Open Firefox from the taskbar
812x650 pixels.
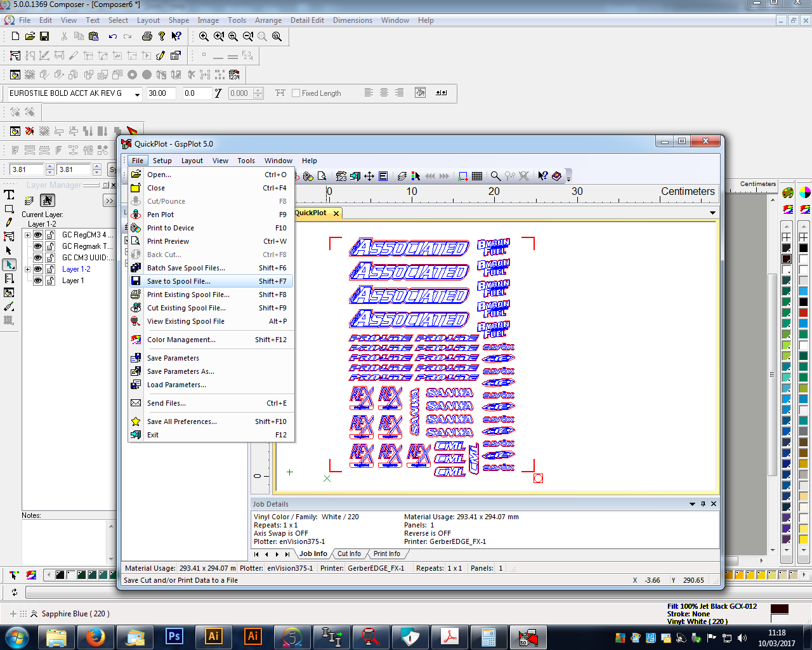point(96,637)
